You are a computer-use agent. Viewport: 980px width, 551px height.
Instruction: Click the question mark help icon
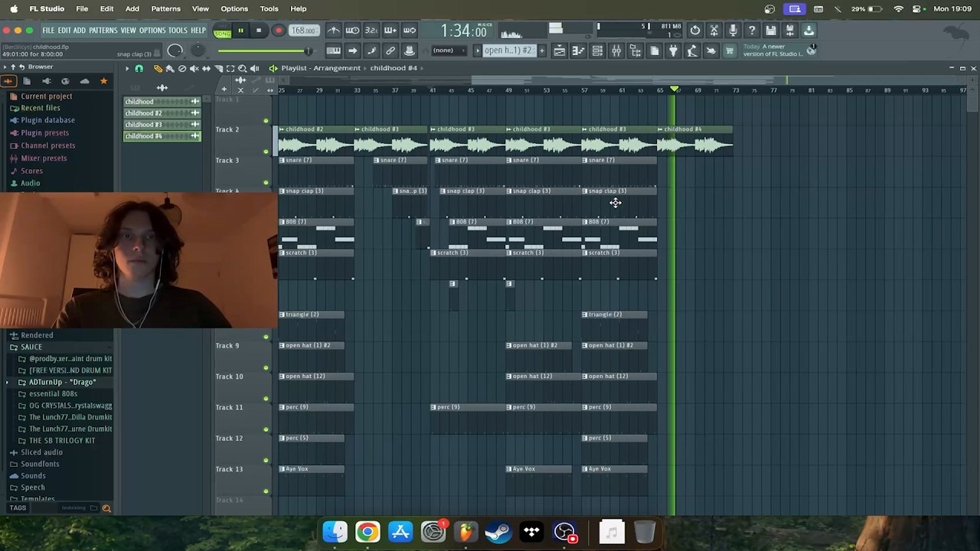[x=752, y=31]
